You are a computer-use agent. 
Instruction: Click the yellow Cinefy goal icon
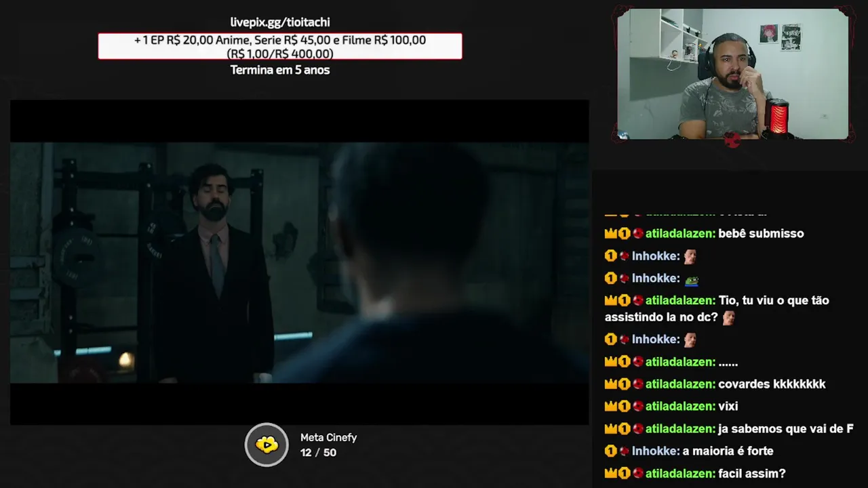pyautogui.click(x=267, y=445)
